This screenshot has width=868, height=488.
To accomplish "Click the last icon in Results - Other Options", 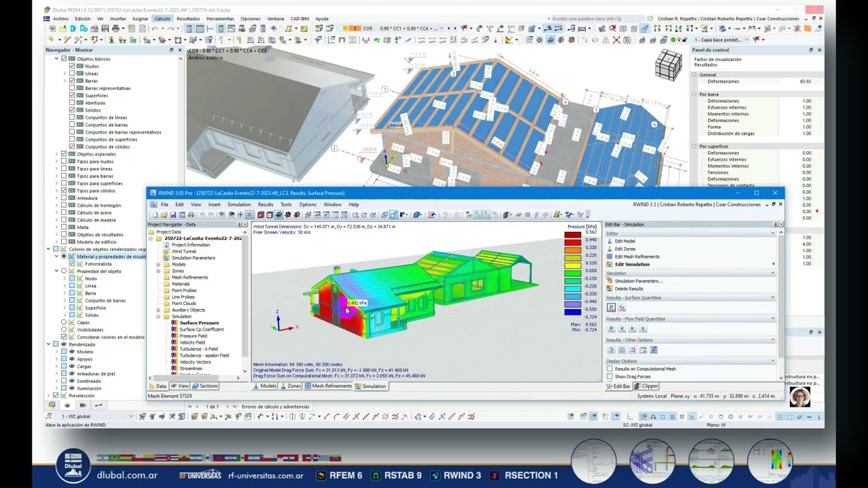I will pos(654,350).
